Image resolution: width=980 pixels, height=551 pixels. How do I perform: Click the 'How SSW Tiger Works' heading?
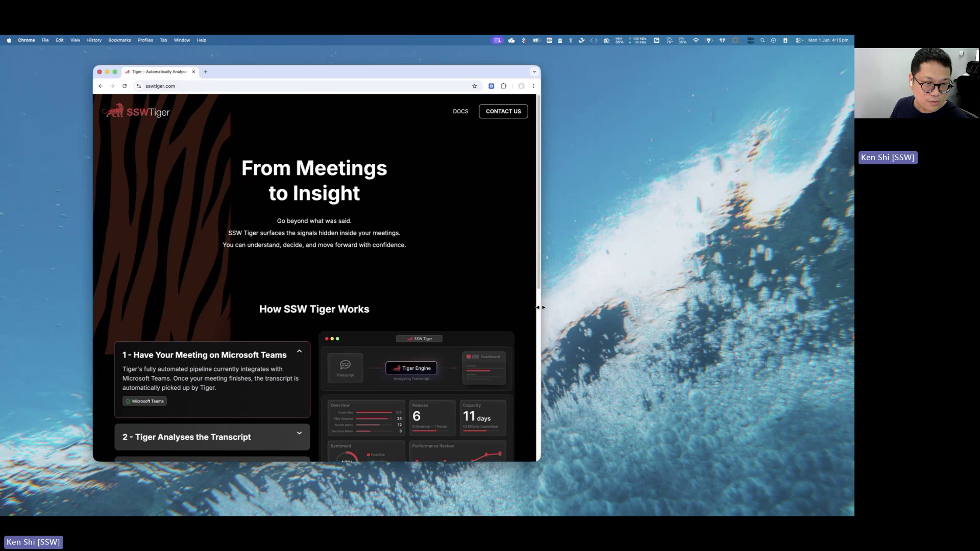314,309
